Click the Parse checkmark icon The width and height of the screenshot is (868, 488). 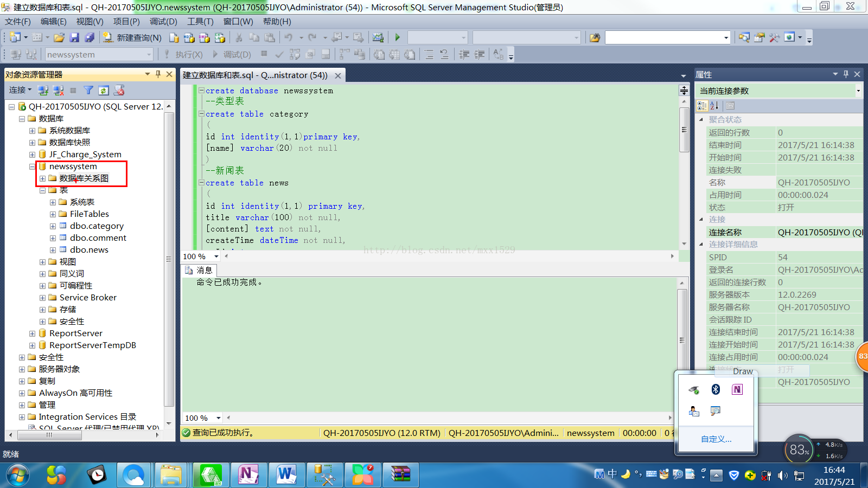pos(279,54)
